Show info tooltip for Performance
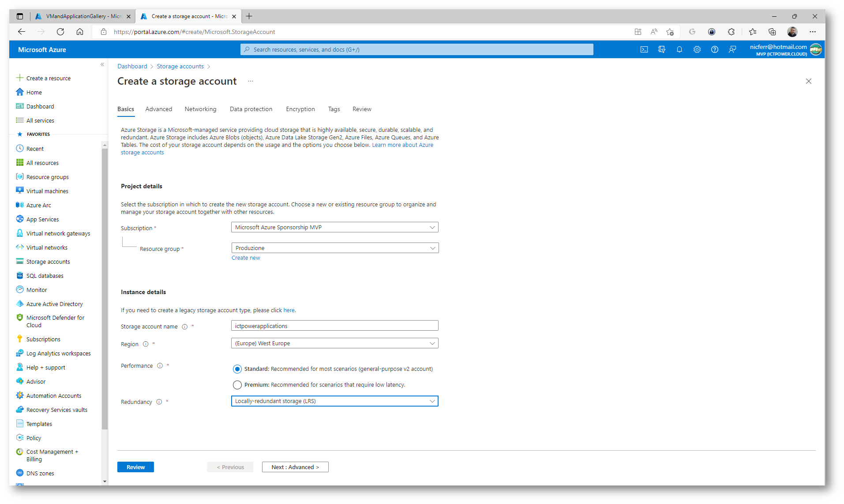The width and height of the screenshot is (844, 504). point(160,366)
